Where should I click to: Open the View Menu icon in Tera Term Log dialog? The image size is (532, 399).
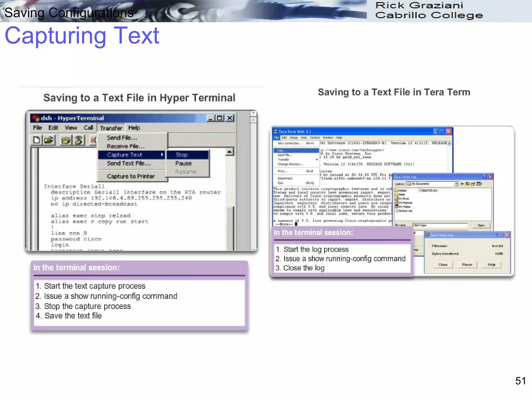click(x=479, y=184)
